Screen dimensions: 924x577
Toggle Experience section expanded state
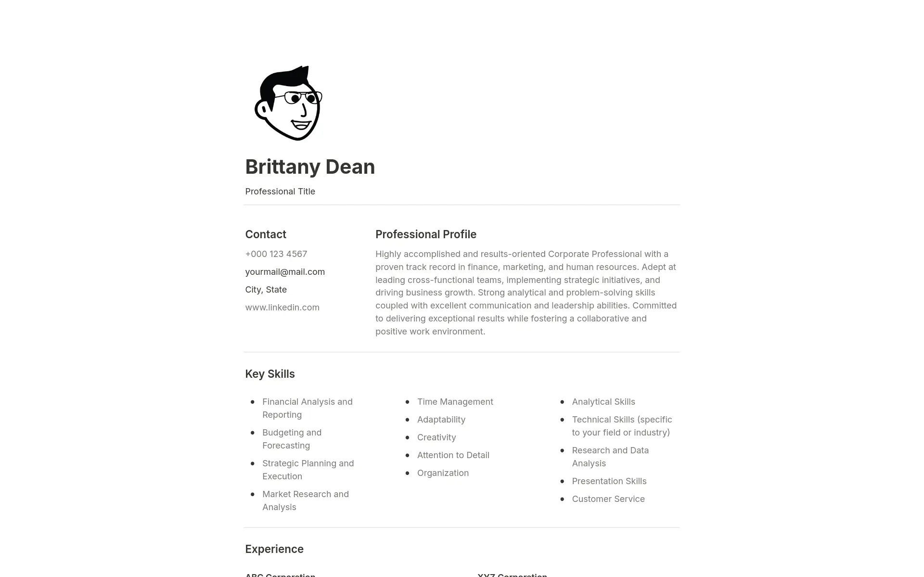tap(274, 549)
